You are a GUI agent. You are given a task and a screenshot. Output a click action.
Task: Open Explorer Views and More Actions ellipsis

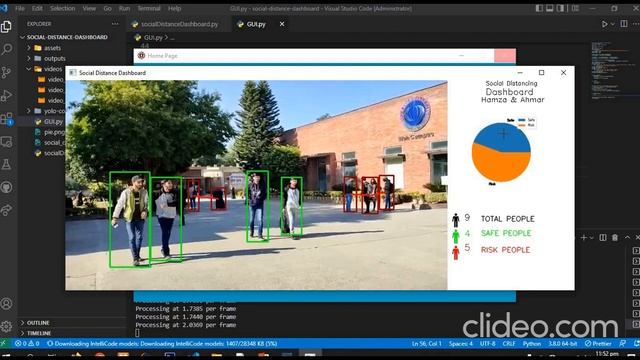(115, 24)
